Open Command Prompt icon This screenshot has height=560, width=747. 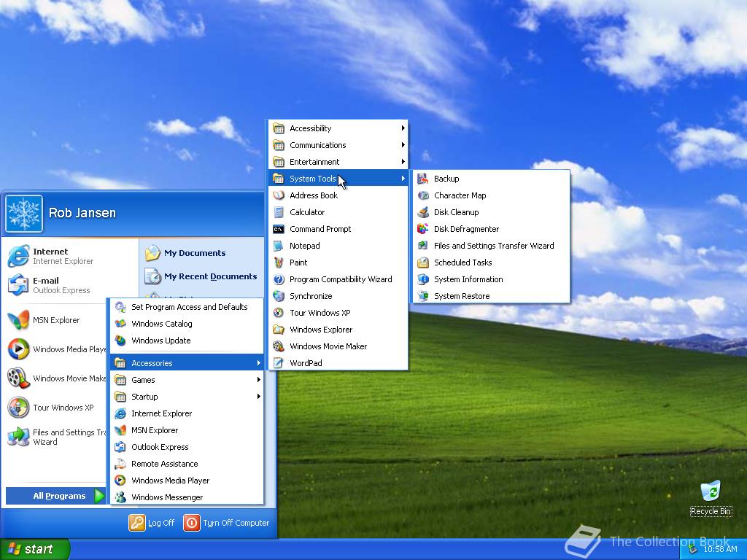tap(279, 229)
